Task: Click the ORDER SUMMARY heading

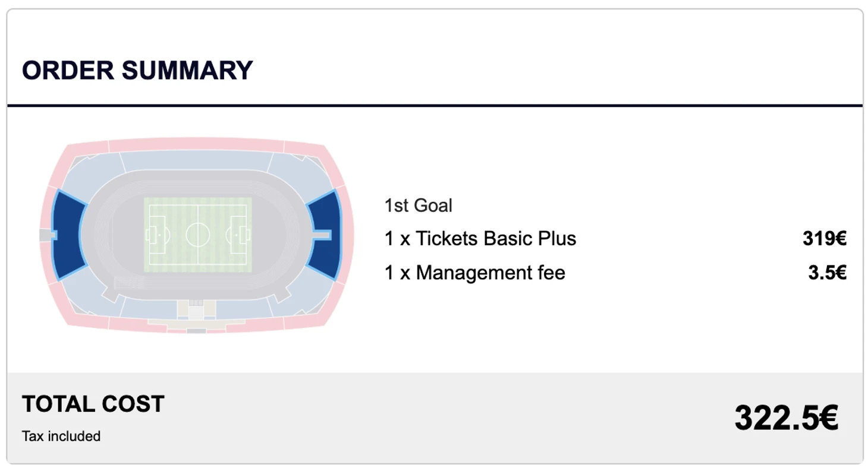Action: pyautogui.click(x=137, y=71)
